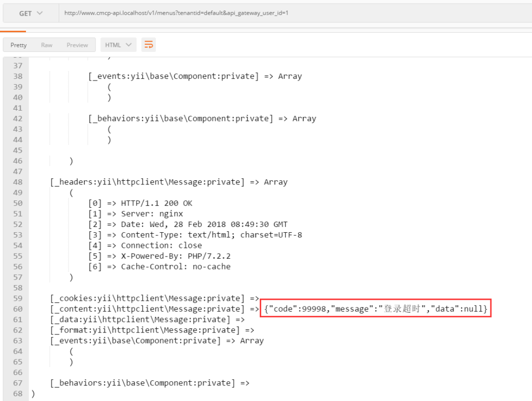Select the Pretty tab

[18, 45]
